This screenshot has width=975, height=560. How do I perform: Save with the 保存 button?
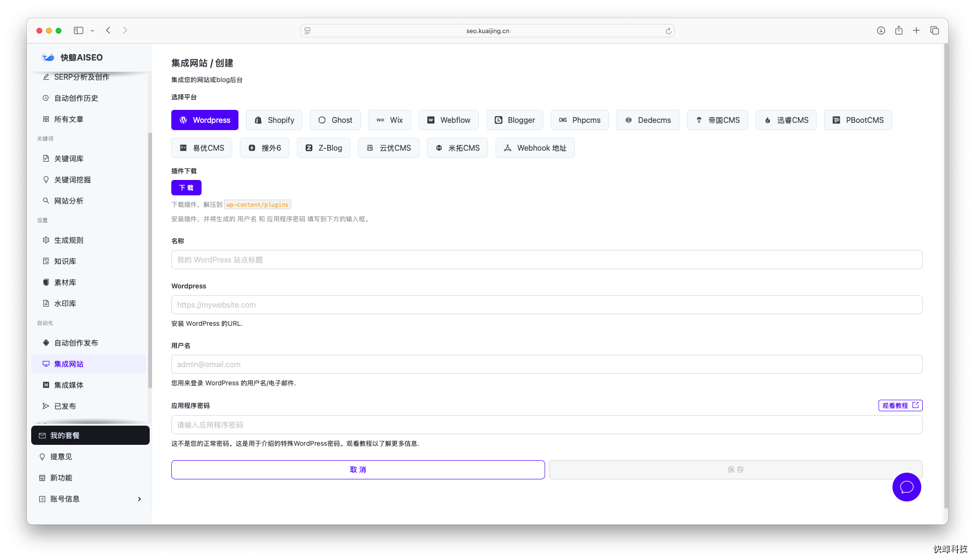tap(736, 470)
